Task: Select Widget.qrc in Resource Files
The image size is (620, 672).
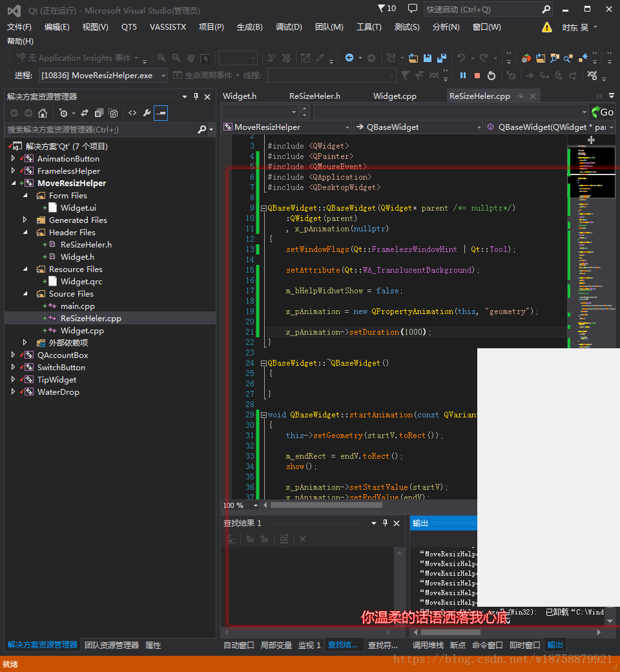Action: click(81, 282)
